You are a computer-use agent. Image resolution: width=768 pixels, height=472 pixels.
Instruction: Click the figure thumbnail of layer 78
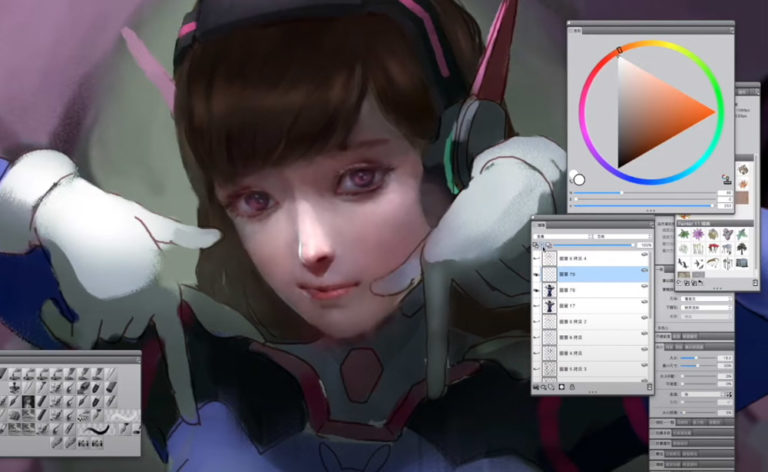[x=550, y=290]
